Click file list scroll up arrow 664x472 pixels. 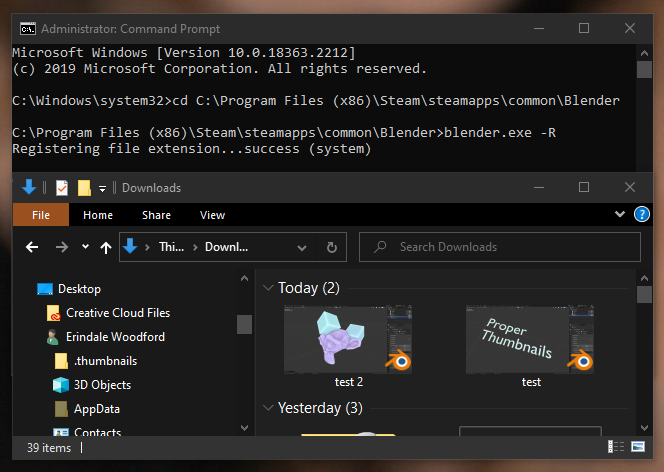click(x=644, y=278)
